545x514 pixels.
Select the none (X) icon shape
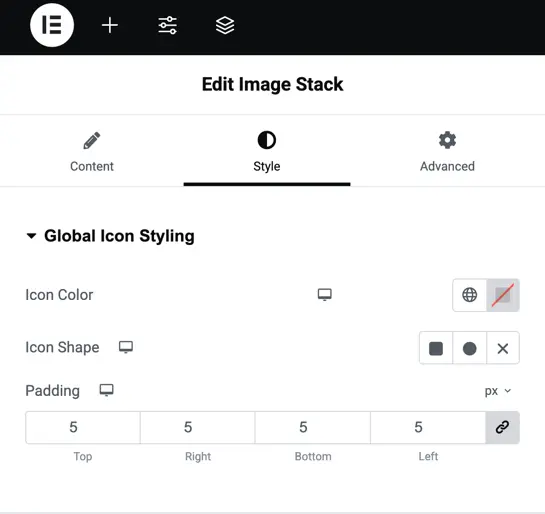coord(503,348)
